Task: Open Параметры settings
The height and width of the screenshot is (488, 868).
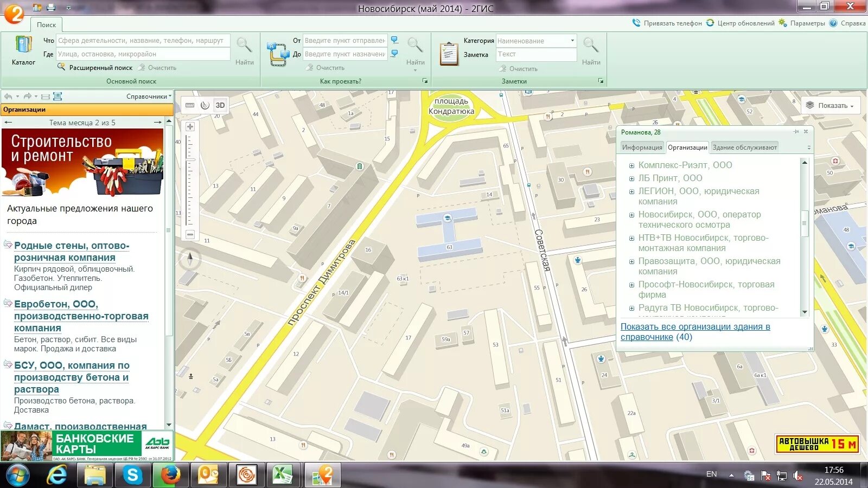Action: click(x=802, y=23)
